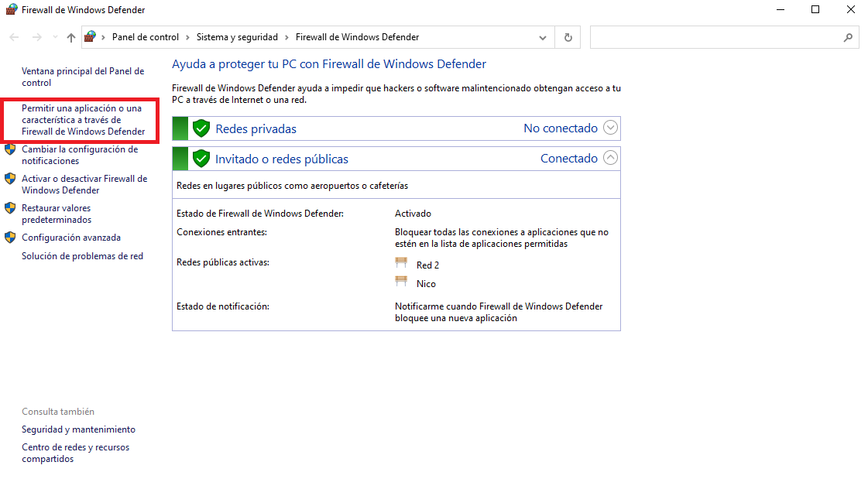This screenshot has width=868, height=479.
Task: Click the Control Panel icon in the address bar
Action: tap(90, 37)
